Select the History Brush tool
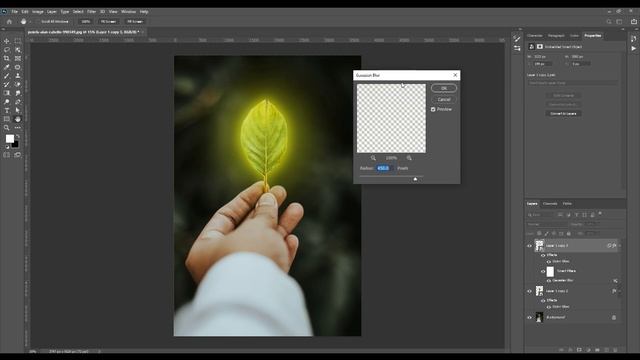 7,84
